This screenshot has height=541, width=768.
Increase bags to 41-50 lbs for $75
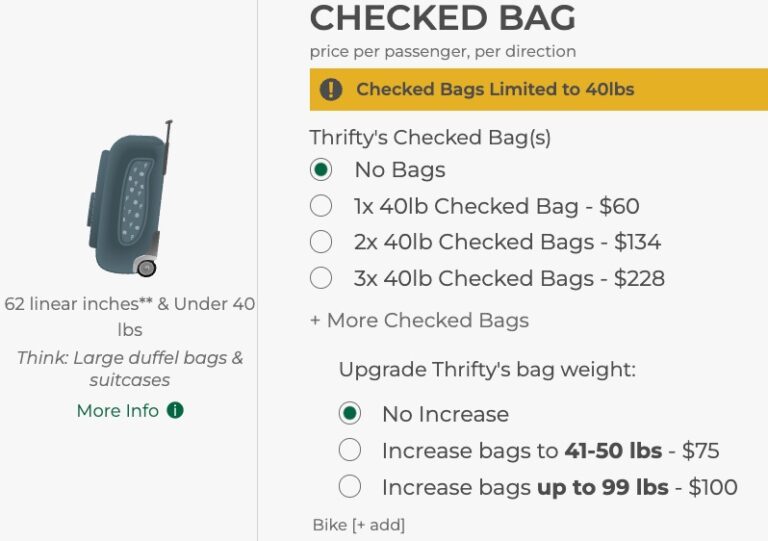coord(349,450)
